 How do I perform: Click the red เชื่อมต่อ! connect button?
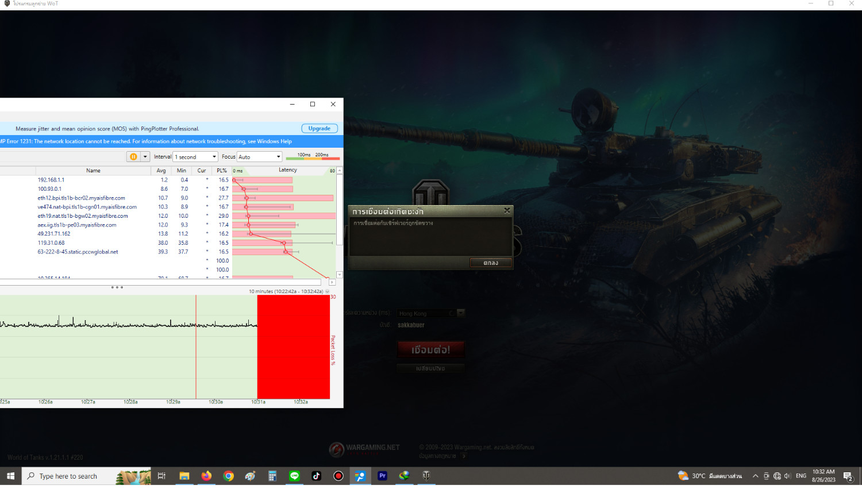pyautogui.click(x=430, y=349)
